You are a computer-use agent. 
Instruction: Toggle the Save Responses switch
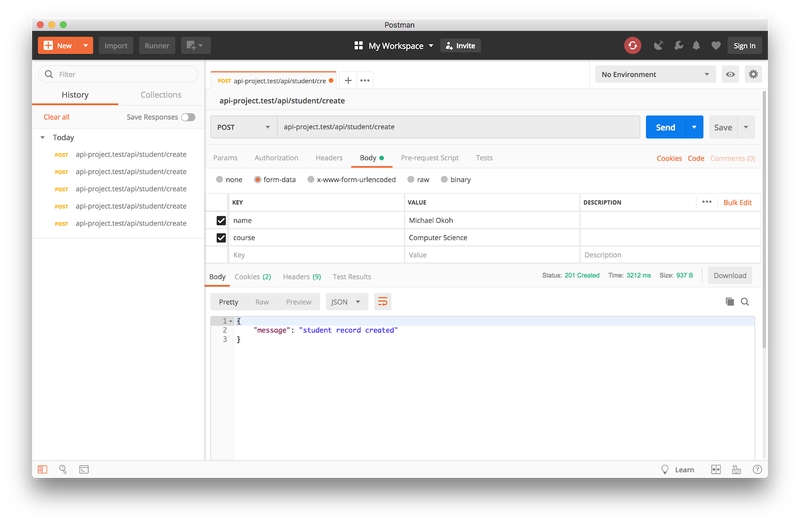188,117
